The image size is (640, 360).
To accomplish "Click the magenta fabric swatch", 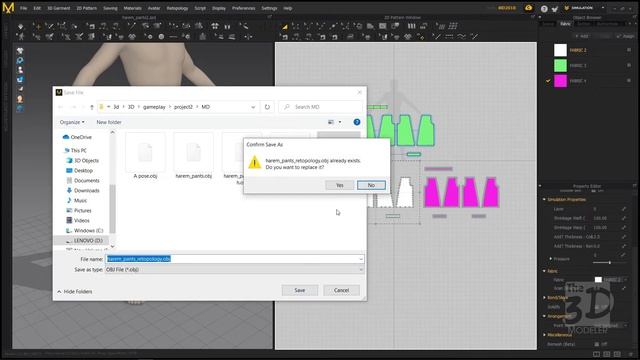I will click(x=560, y=81).
